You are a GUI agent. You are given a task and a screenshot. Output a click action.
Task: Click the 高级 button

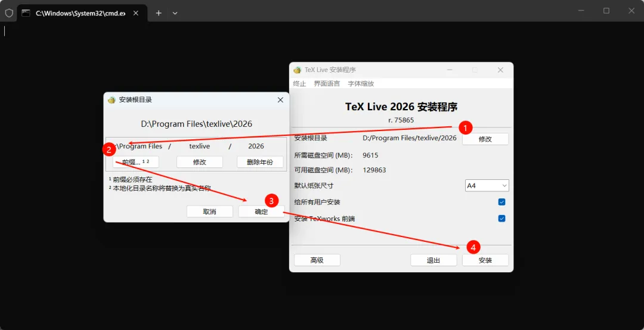[317, 260]
